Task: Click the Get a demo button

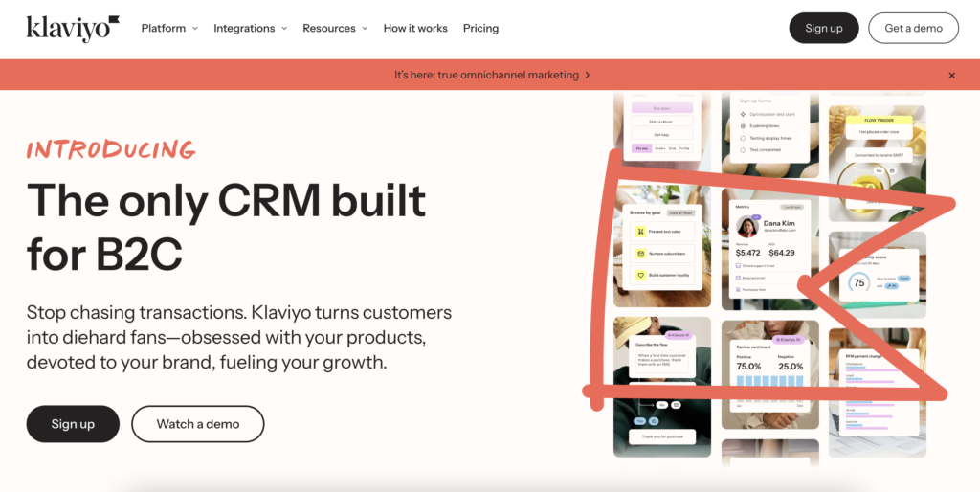Action: (x=913, y=28)
